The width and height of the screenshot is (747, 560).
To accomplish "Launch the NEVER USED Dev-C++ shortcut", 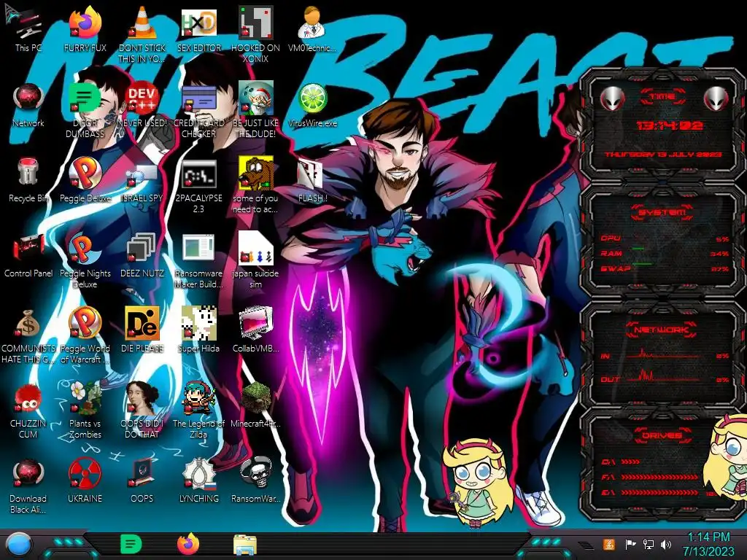I will click(x=142, y=99).
